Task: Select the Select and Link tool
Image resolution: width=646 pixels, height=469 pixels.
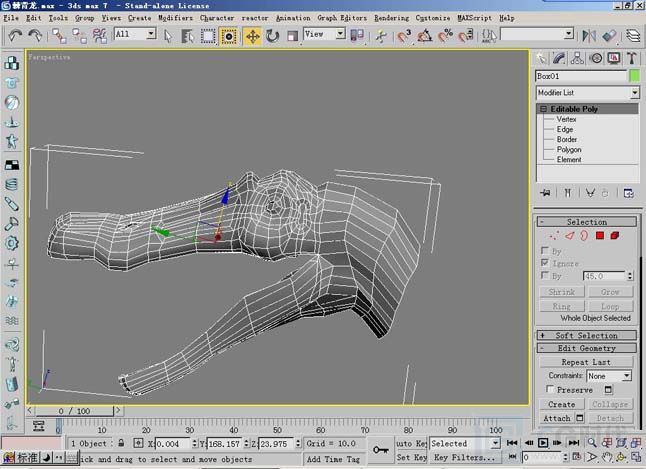Action: pyautogui.click(x=59, y=36)
